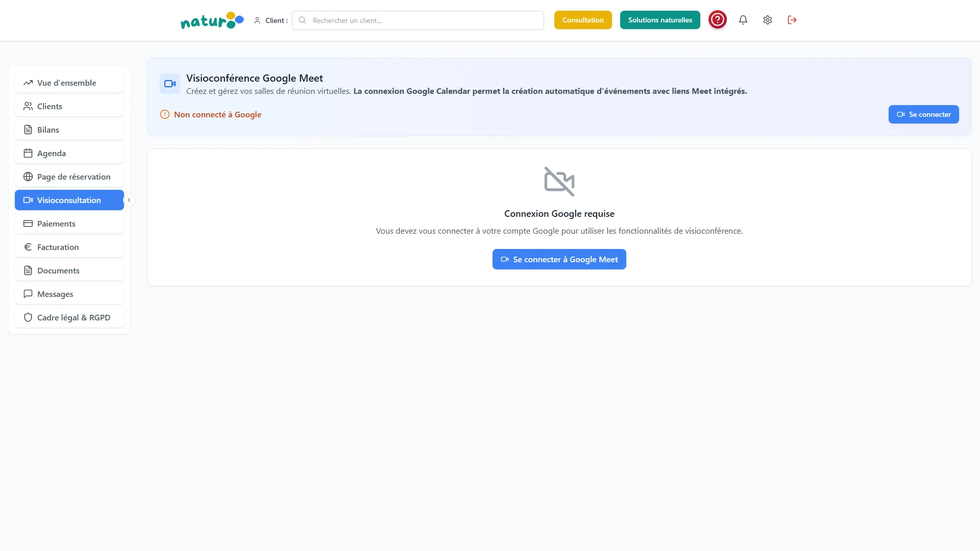Open the Paiements section
Viewport: 980px width, 551px height.
[69, 223]
